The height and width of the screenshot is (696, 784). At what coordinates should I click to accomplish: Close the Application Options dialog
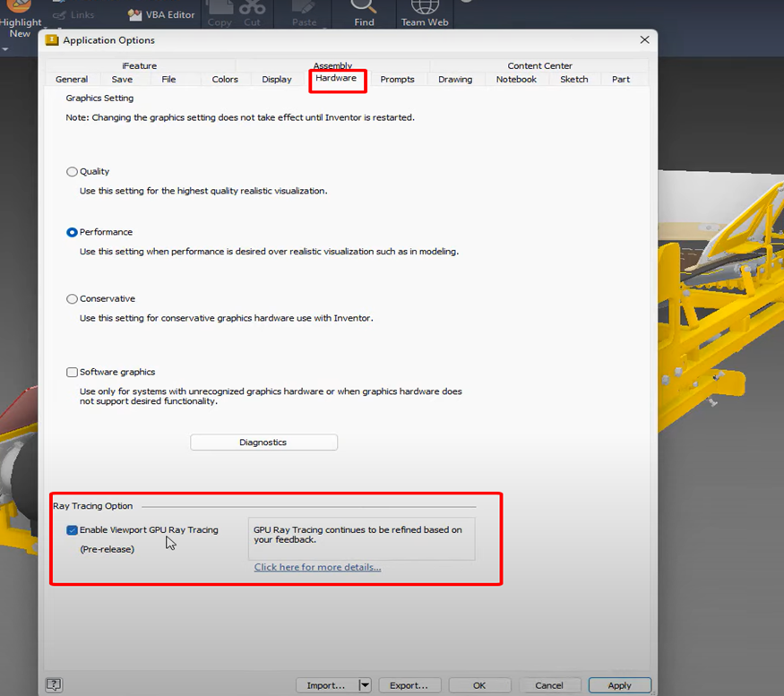point(644,39)
